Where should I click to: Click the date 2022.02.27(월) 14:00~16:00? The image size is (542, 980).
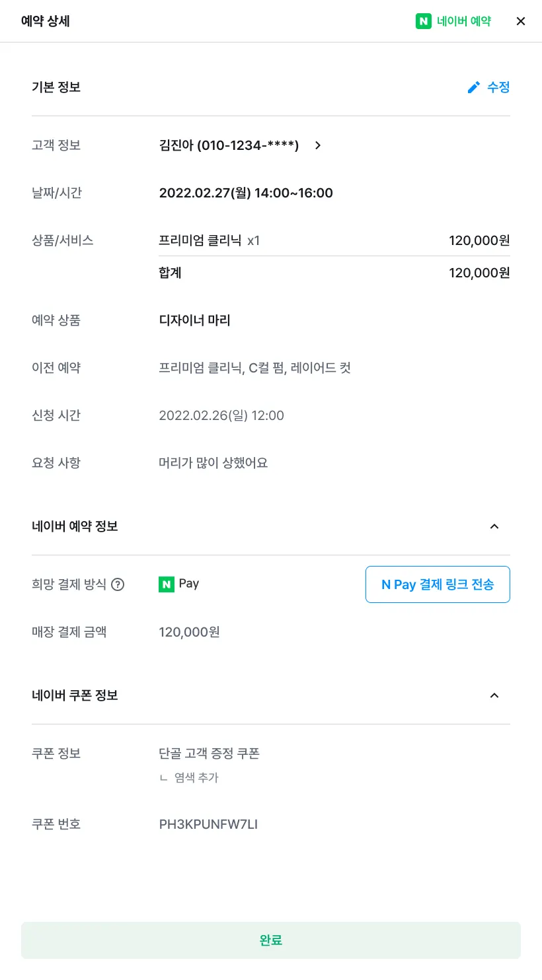[246, 193]
